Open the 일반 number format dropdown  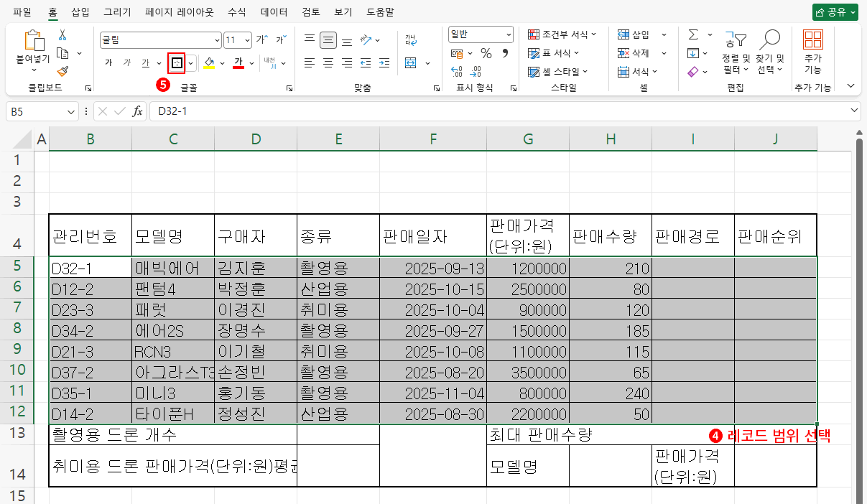(507, 34)
